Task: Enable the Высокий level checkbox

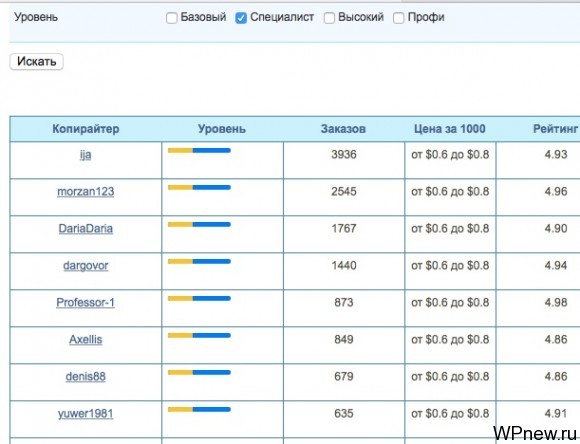Action: [x=329, y=18]
